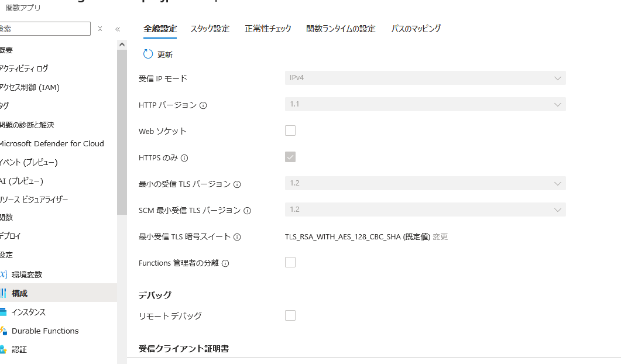Click the 認証 sidebar icon
The width and height of the screenshot is (621, 364).
[x=3, y=349]
